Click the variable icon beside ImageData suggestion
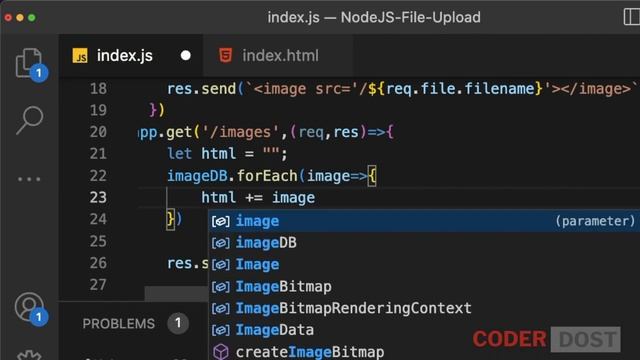The image size is (640, 360). click(x=220, y=330)
